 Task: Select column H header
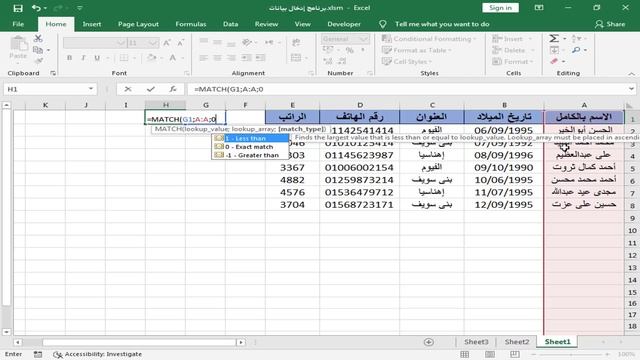[x=165, y=105]
